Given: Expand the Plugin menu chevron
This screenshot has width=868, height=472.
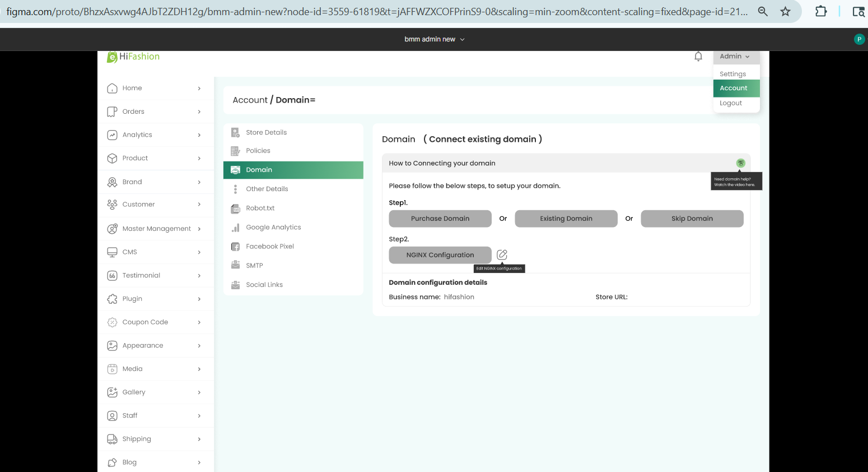Looking at the screenshot, I should [199, 299].
